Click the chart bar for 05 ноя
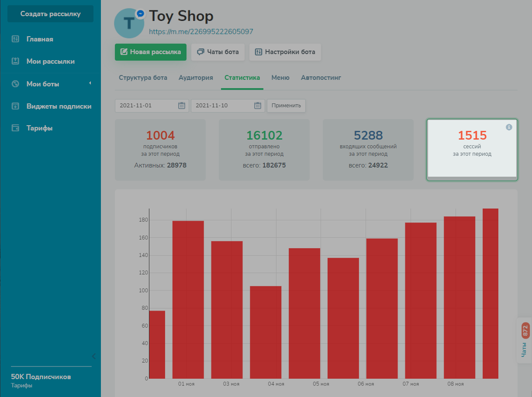 click(304, 313)
